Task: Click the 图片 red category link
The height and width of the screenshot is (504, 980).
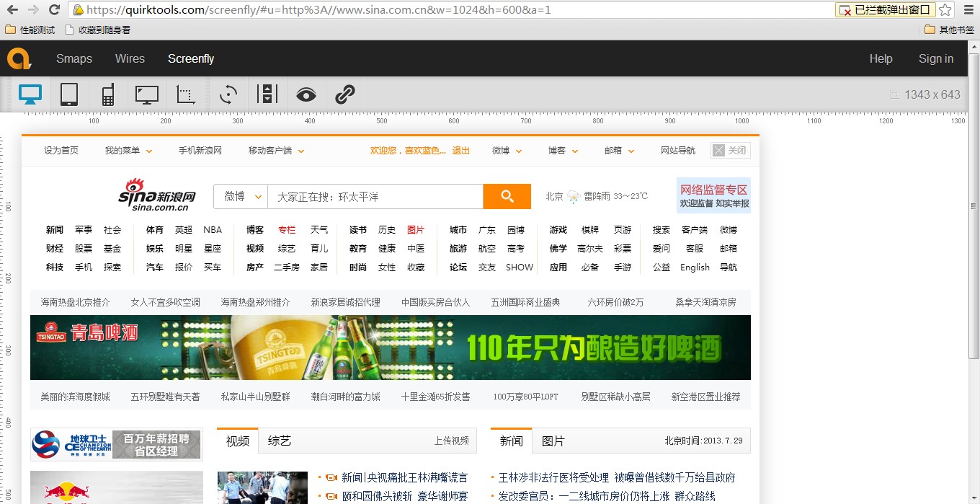Action: click(416, 230)
